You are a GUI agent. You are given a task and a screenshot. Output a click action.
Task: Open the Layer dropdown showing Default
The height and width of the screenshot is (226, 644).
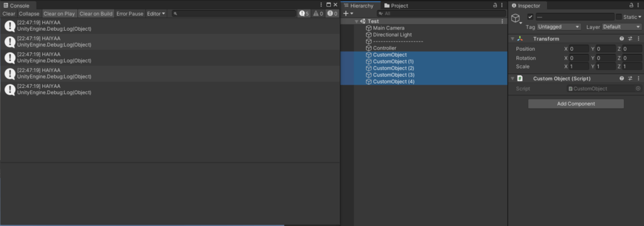621,26
